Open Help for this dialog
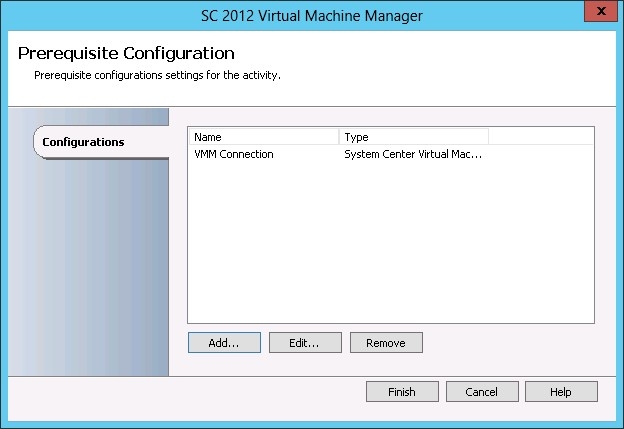Viewport: 624px width, 429px height. (561, 392)
